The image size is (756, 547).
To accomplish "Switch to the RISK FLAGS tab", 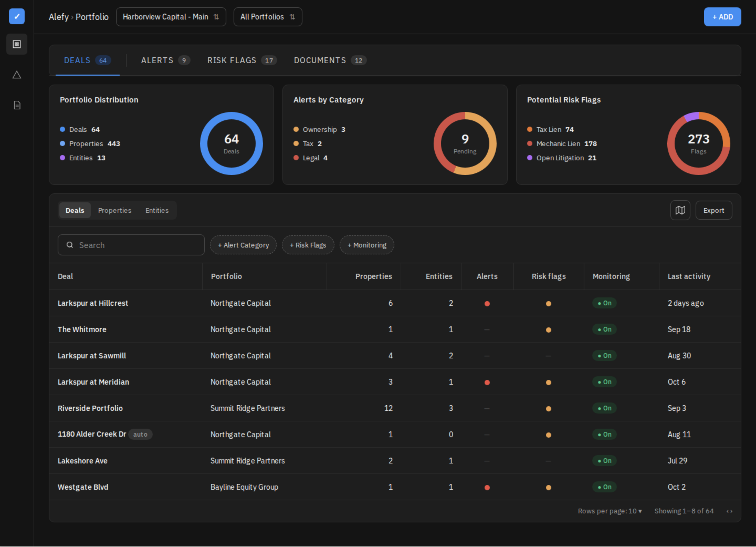I will [x=242, y=60].
